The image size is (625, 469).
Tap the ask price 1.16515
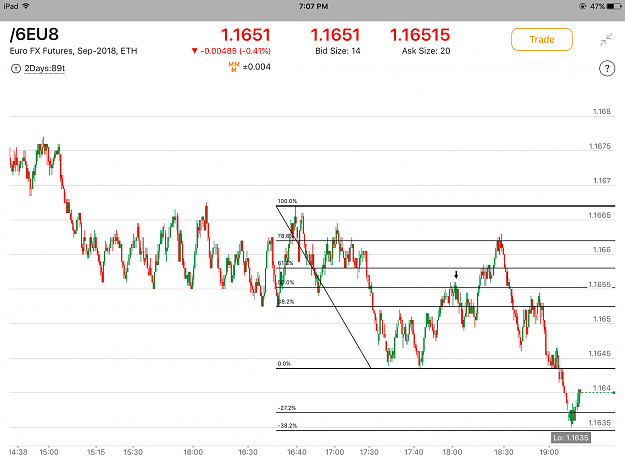420,35
